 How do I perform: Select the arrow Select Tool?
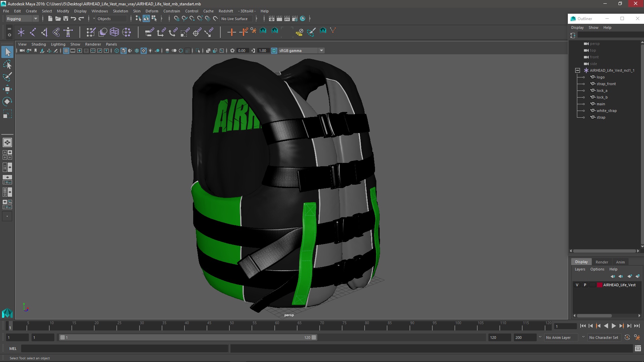pyautogui.click(x=7, y=52)
